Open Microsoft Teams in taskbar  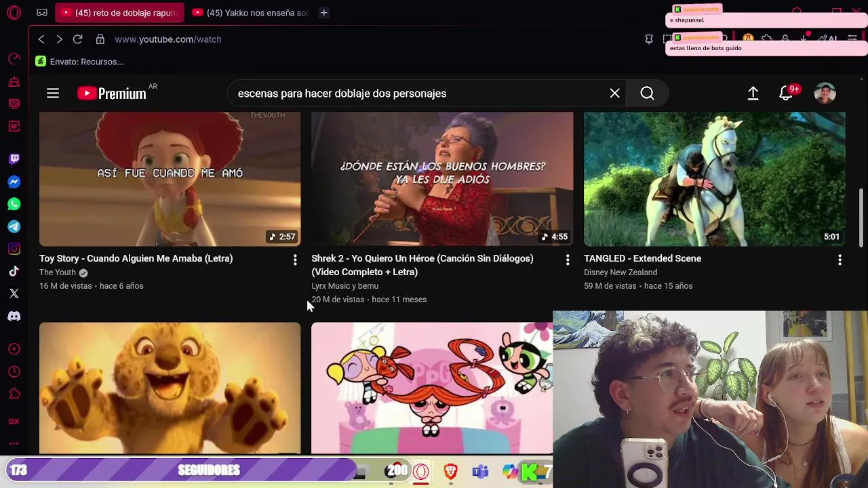coord(481,471)
